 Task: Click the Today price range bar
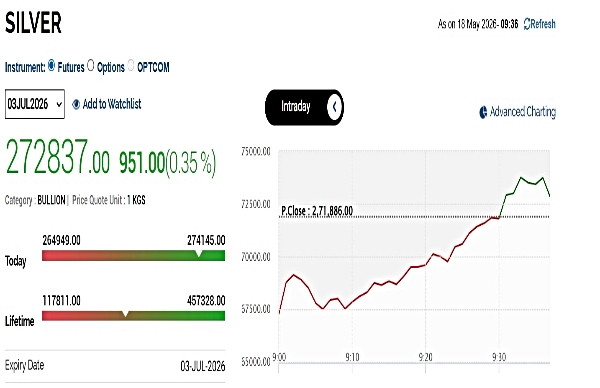tap(134, 255)
